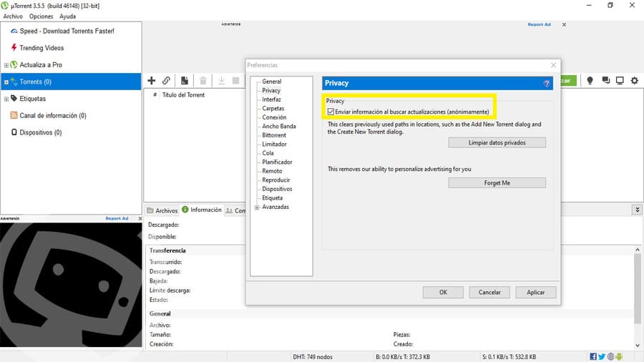The image size is (644, 362).
Task: Switch to the Información tab
Action: pyautogui.click(x=202, y=210)
